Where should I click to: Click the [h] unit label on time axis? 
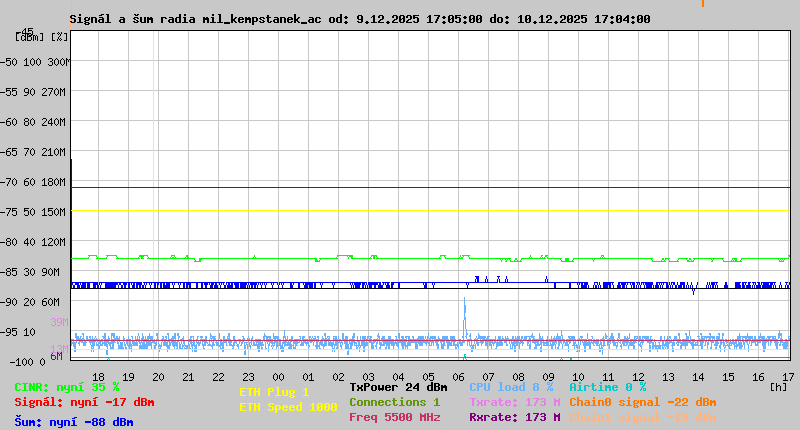click(778, 387)
